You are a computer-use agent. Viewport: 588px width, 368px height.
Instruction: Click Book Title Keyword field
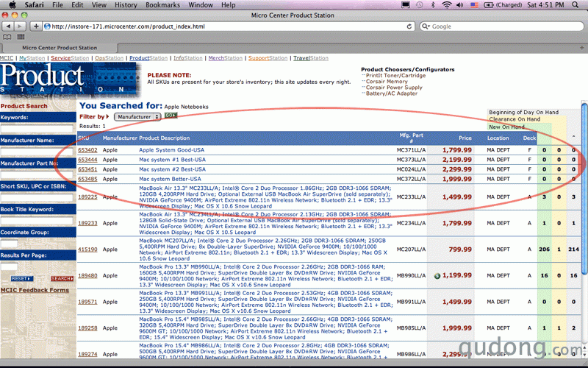coord(37,220)
